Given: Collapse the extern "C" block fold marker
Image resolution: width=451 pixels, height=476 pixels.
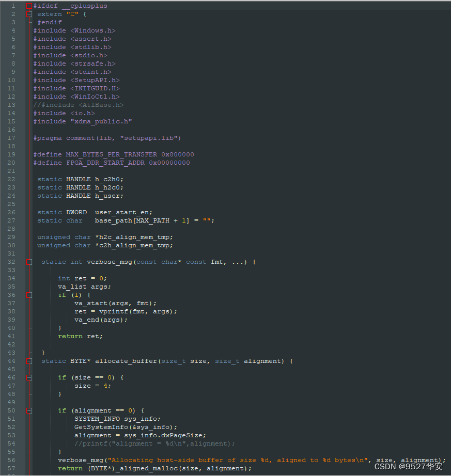Looking at the screenshot, I should tap(29, 14).
